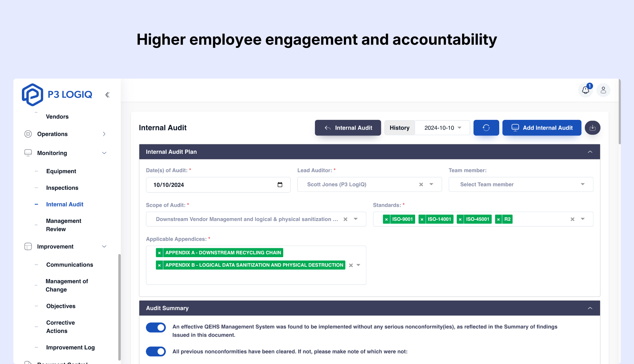Click the Monitoring sidebar icon
This screenshot has width=634, height=364.
click(x=28, y=153)
